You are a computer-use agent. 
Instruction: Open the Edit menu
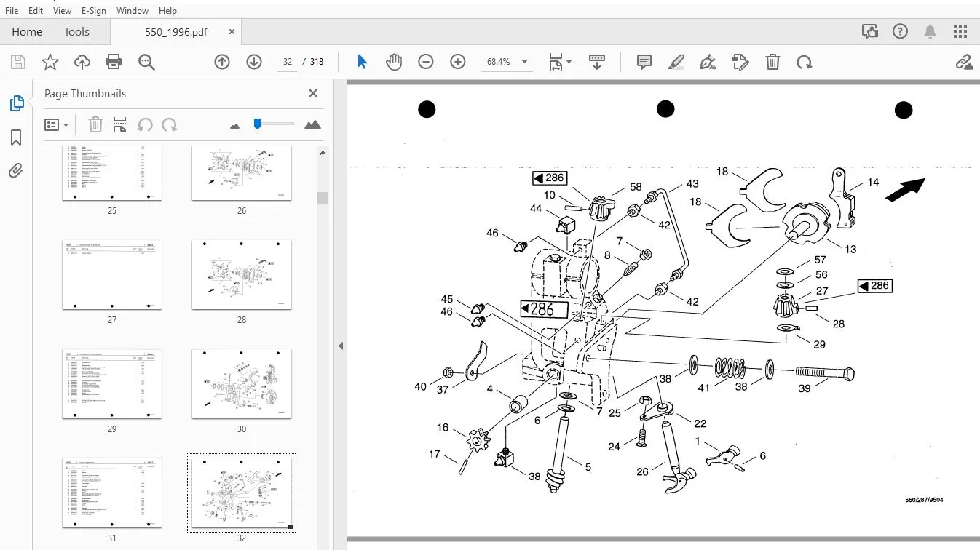[36, 11]
